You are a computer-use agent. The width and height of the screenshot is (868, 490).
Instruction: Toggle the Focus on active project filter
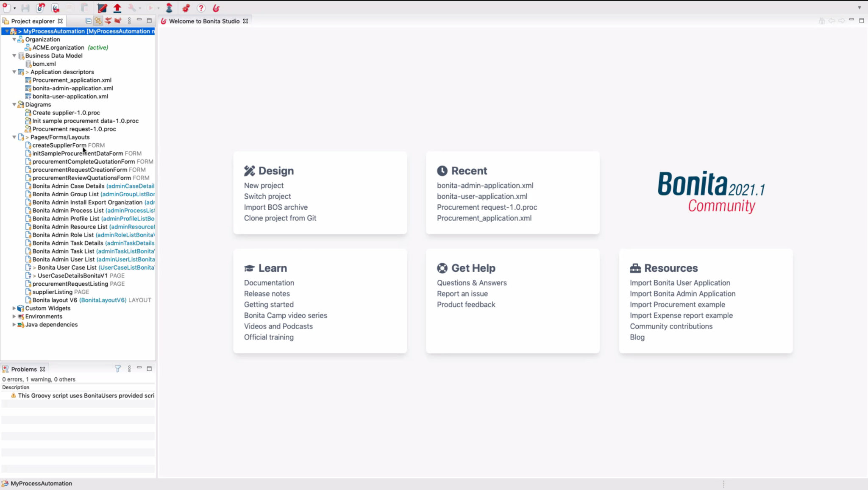(x=108, y=20)
